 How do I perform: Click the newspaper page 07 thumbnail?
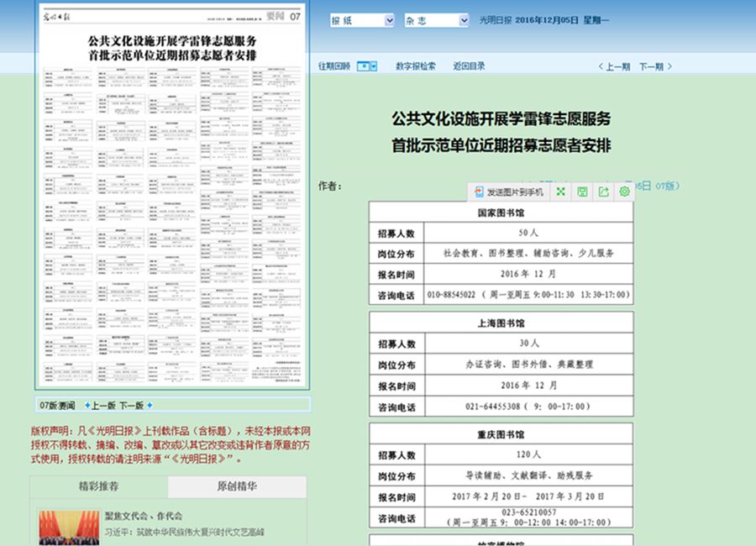click(172, 196)
